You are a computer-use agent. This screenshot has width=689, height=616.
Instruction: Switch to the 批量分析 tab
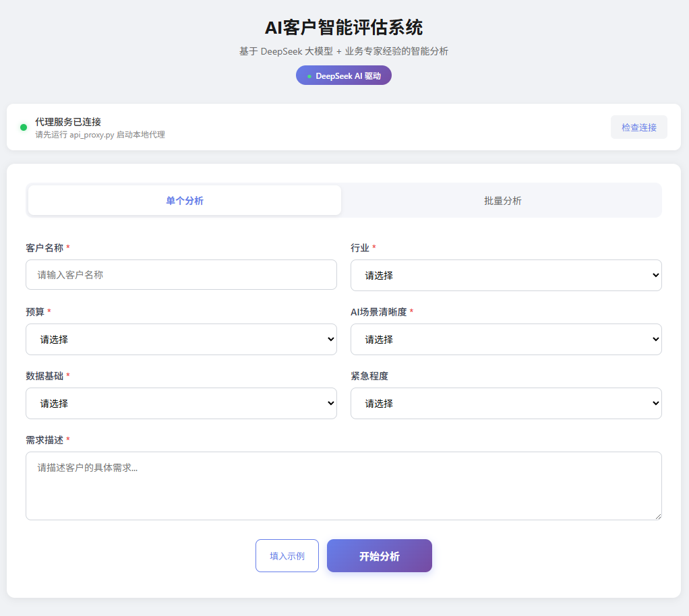(502, 199)
